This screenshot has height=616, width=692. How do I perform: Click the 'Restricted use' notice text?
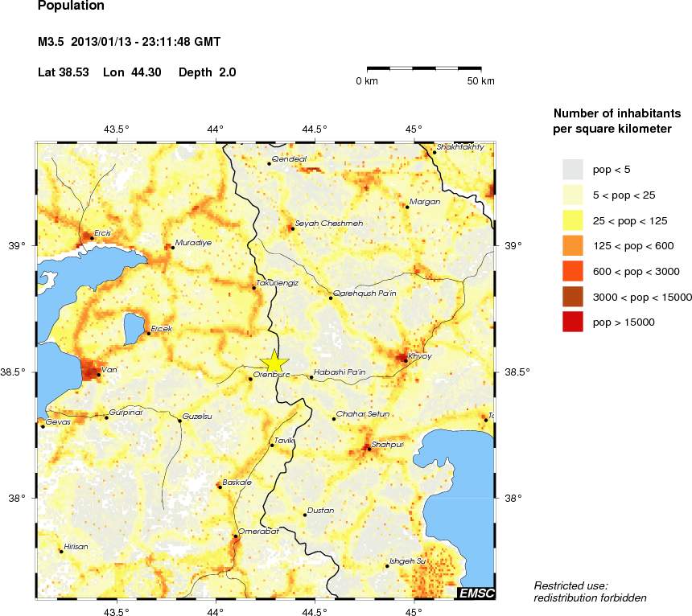(x=570, y=585)
